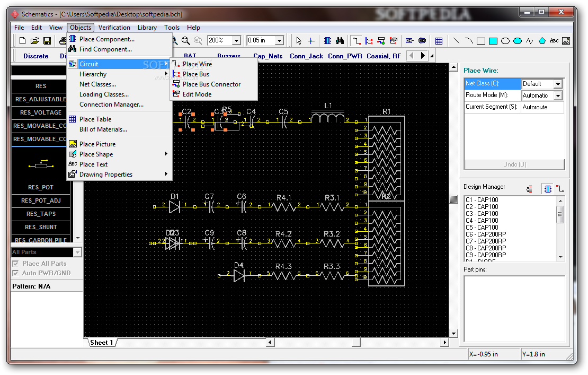Show components in the Design Manager
This screenshot has height=375, width=588.
[548, 189]
